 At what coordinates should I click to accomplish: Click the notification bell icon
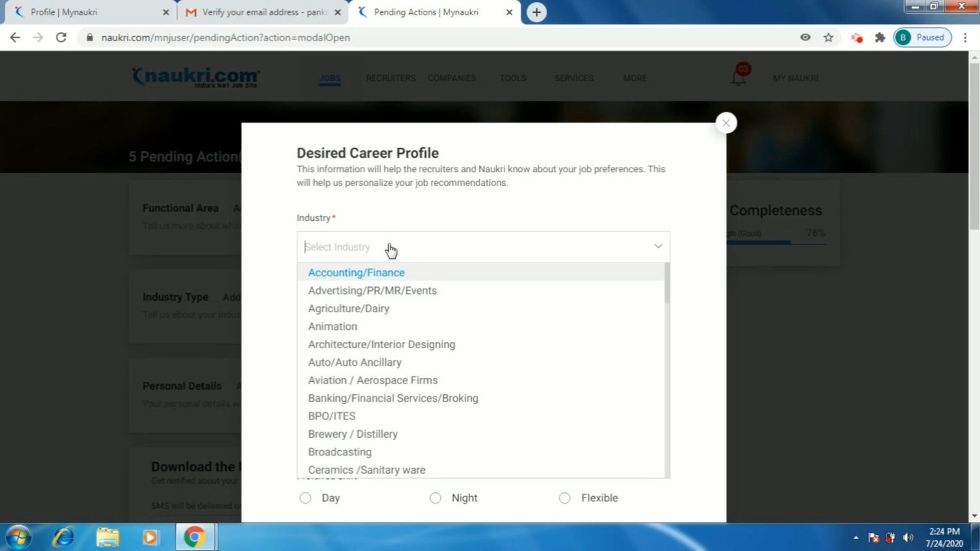click(x=739, y=76)
